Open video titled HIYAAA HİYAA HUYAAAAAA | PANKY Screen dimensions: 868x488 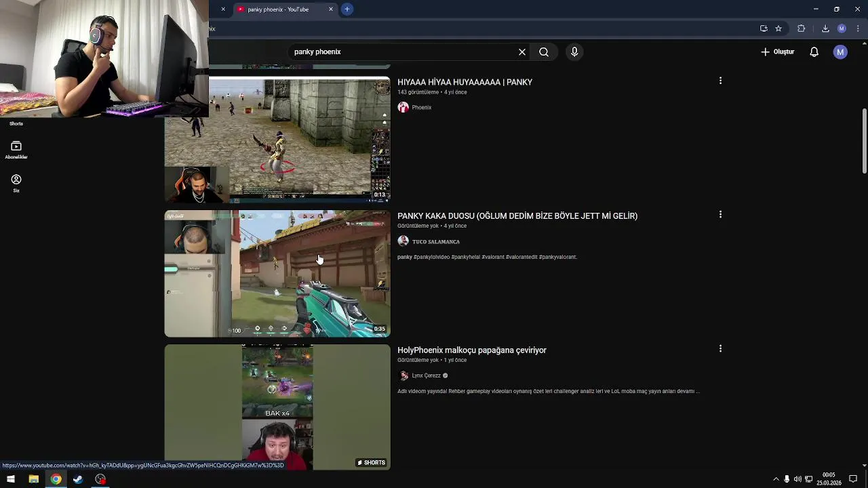pyautogui.click(x=465, y=82)
